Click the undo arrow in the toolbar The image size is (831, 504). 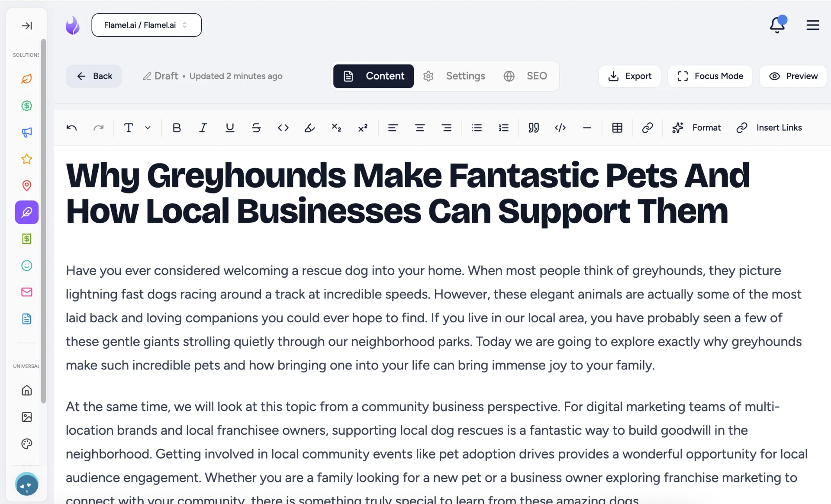pos(72,128)
